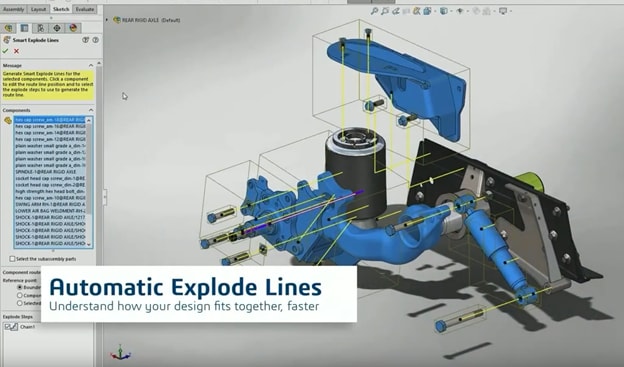Switch to the PropertyManager tab icon
The width and height of the screenshot is (624, 367).
pyautogui.click(x=25, y=28)
